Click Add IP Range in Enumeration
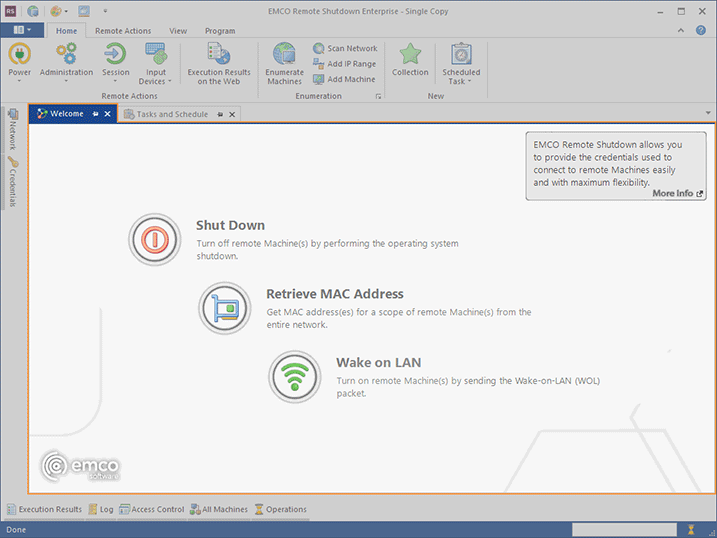 345,64
